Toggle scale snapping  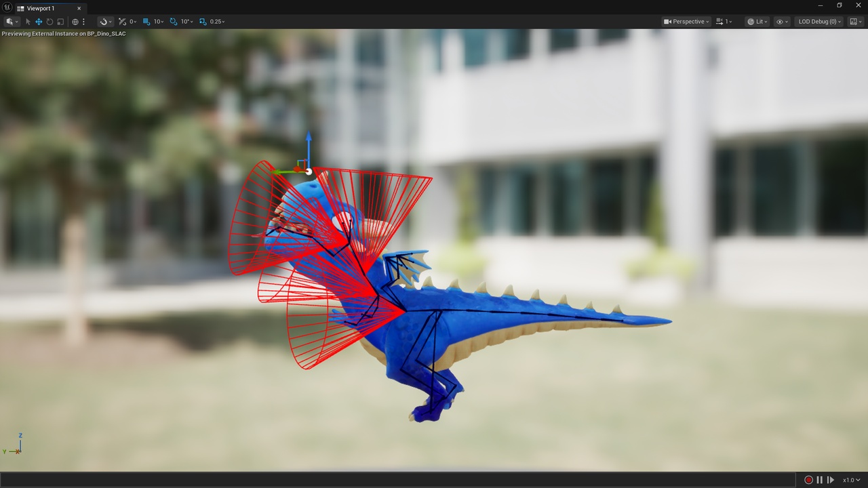pyautogui.click(x=212, y=22)
